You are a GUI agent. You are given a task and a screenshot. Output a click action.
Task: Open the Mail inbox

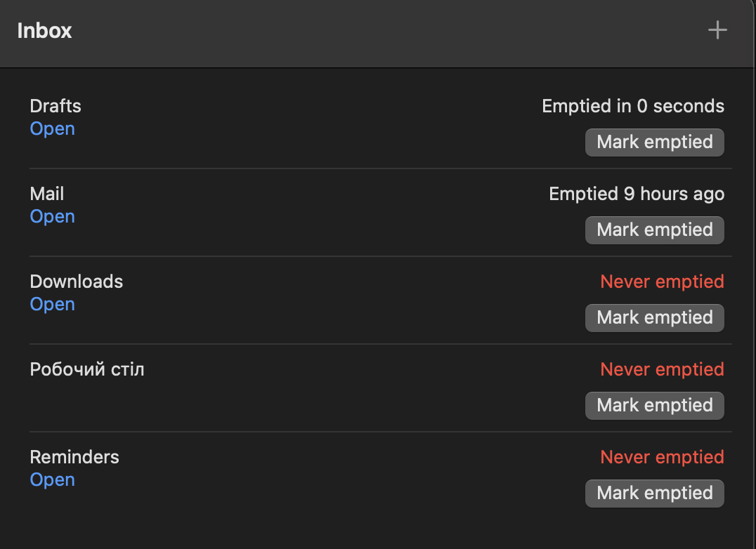tap(53, 216)
